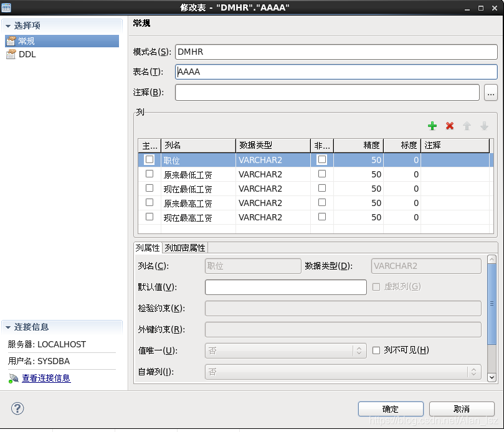The height and width of the screenshot is (432, 504).
Task: Collapse the 连接信息 section
Action: (x=8, y=327)
